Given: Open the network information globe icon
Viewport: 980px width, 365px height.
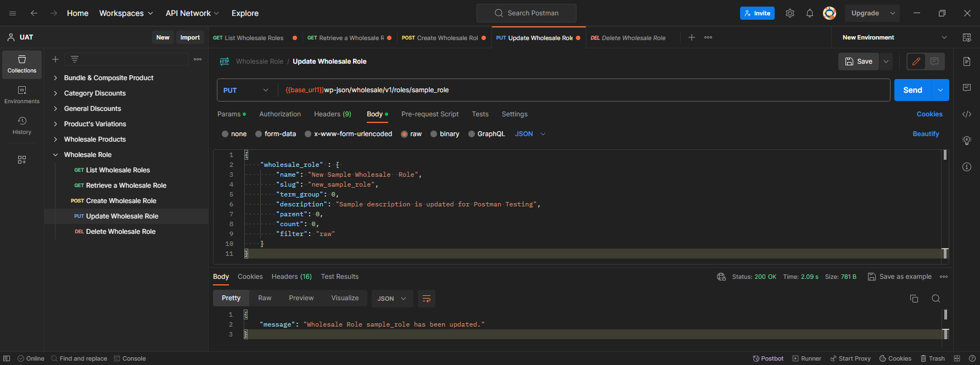Looking at the screenshot, I should [721, 277].
